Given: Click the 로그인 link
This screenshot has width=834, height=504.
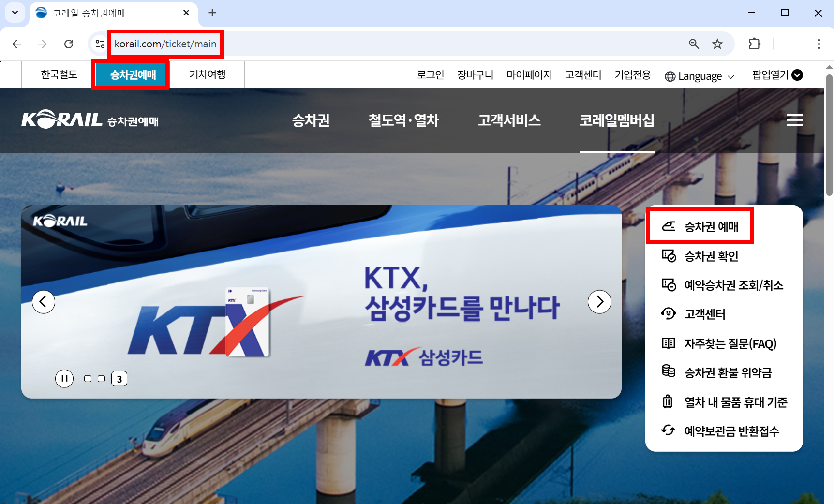Looking at the screenshot, I should (430, 75).
